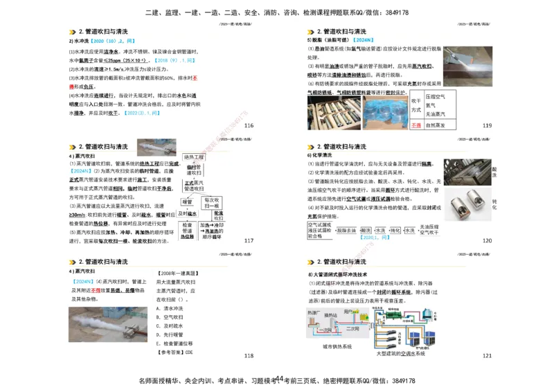554x392 pixels.
Task: Click the 无油蒸汽 table entry
Action: 436,114
